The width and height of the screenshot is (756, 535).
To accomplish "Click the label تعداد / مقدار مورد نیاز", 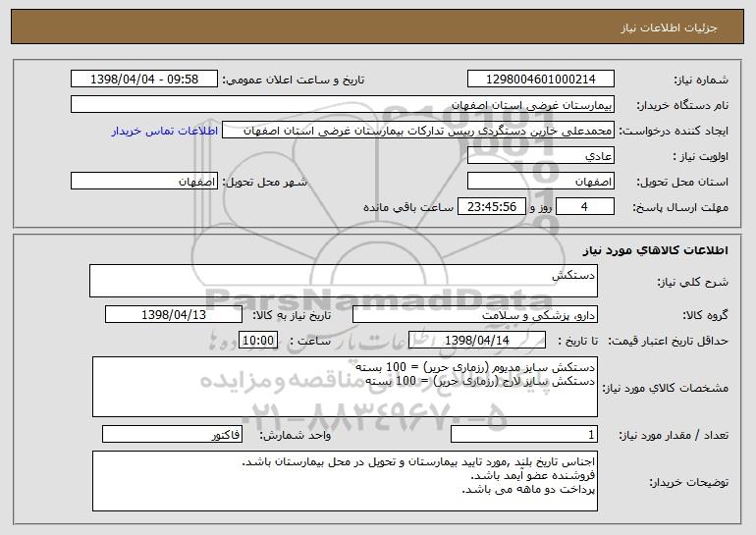I will click(x=674, y=436).
